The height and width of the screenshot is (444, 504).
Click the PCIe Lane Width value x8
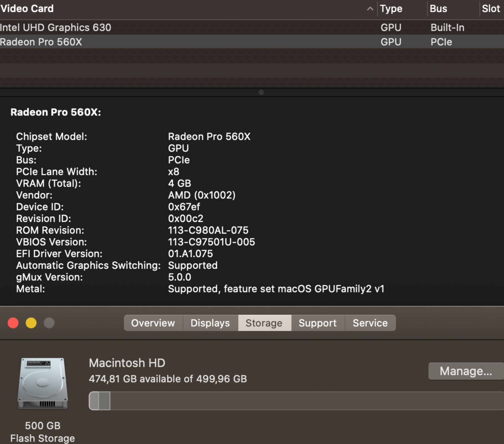174,172
